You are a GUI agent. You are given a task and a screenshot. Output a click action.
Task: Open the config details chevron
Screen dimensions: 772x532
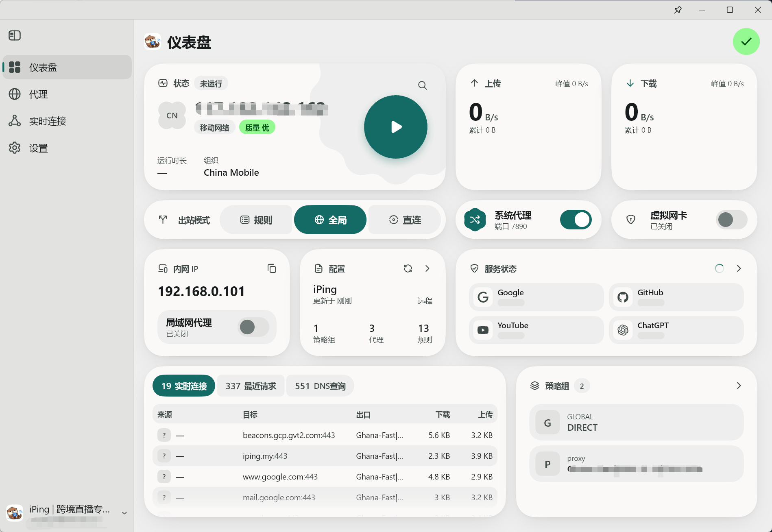pyautogui.click(x=427, y=268)
